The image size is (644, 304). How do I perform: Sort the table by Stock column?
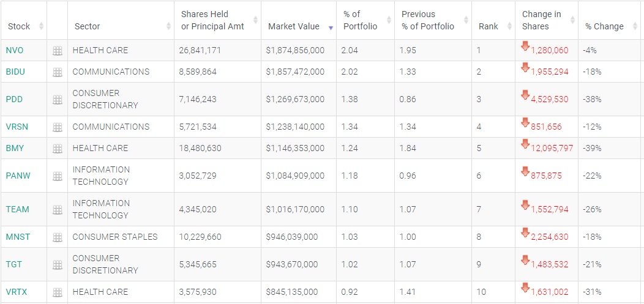pos(19,26)
